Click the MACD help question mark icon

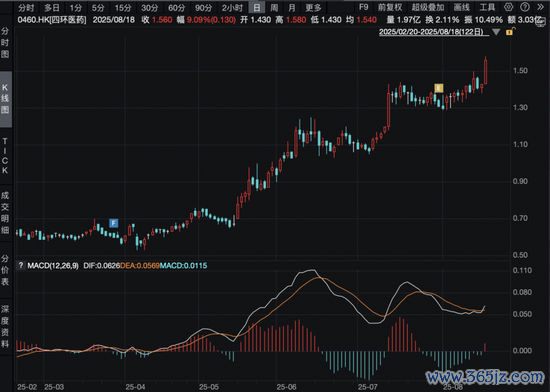click(x=21, y=265)
